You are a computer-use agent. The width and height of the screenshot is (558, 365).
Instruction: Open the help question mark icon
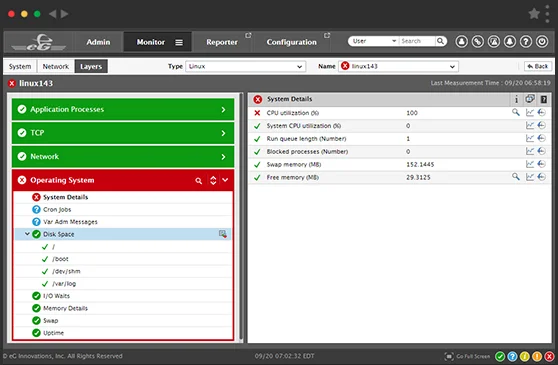[526, 42]
